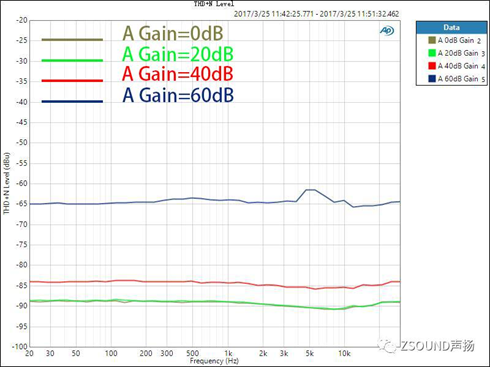Click the green A 20dB Gain swatch
490x367 pixels.
(x=432, y=53)
